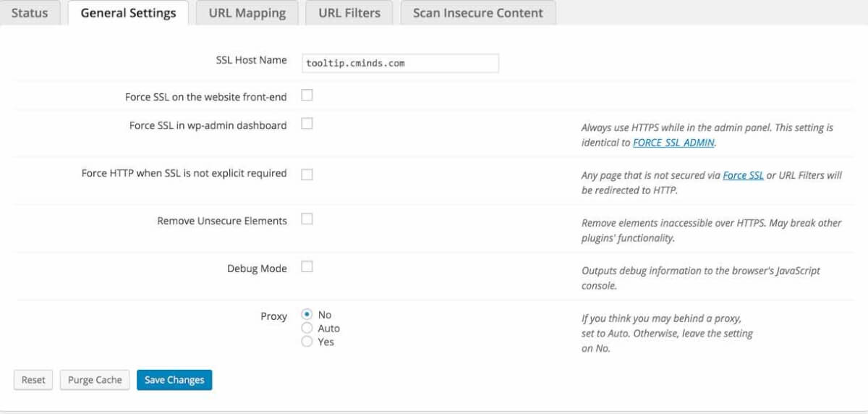Turn on the Debug Mode checkbox

click(307, 267)
